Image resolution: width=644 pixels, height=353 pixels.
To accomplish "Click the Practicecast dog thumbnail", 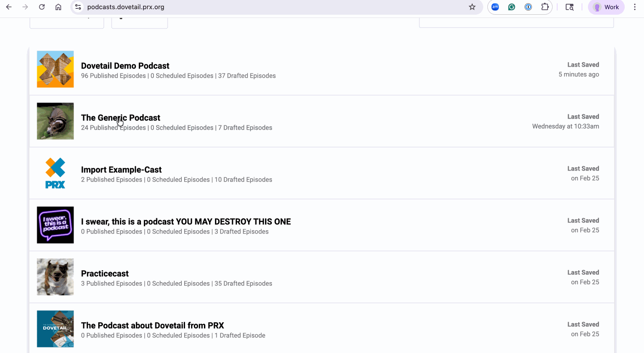I will pos(55,277).
